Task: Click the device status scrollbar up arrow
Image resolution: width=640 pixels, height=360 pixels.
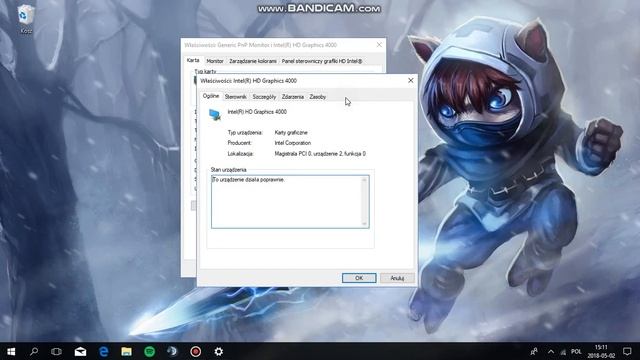Action: (364, 180)
